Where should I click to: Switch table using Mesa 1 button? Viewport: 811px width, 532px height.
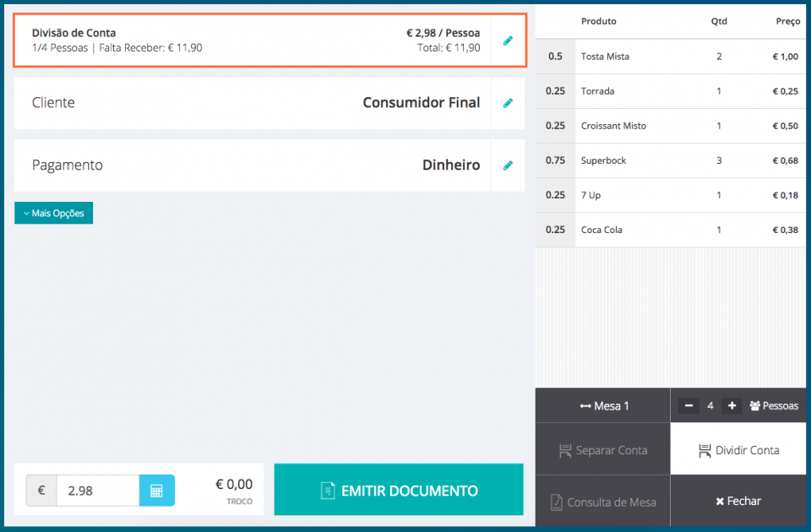click(x=603, y=406)
